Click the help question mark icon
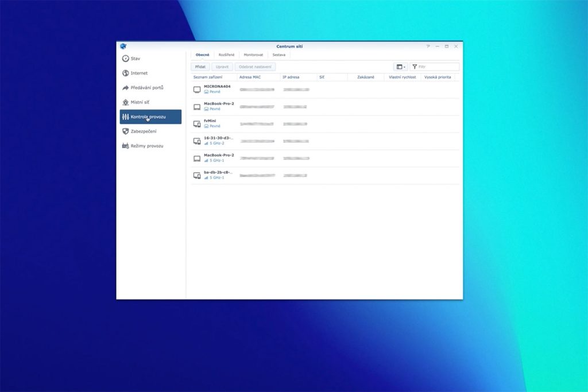Viewport: 588px width, 392px height. [428, 46]
